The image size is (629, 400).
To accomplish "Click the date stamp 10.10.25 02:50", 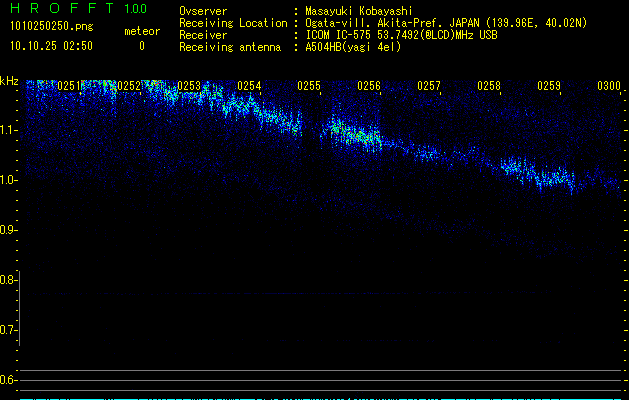I will 51,46.
